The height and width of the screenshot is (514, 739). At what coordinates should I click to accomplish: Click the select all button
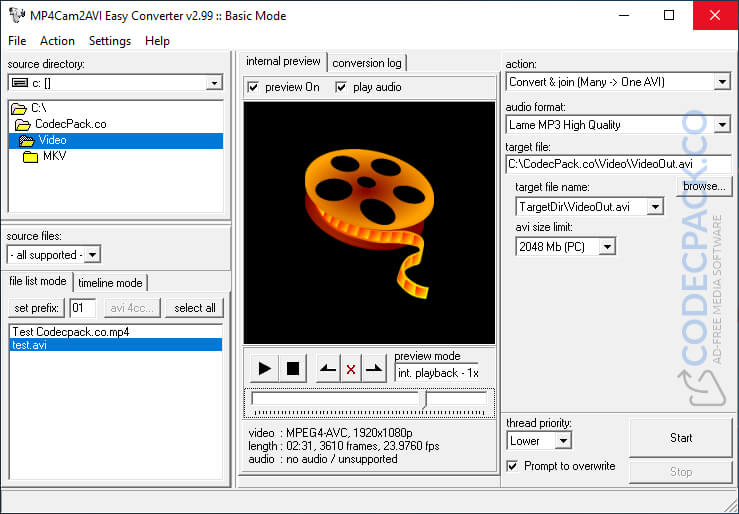[x=195, y=308]
